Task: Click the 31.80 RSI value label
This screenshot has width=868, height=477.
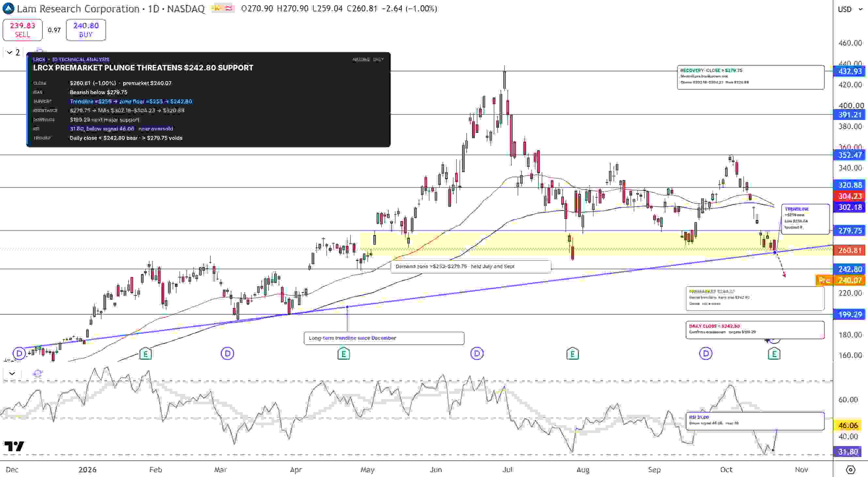Action: coord(848,452)
